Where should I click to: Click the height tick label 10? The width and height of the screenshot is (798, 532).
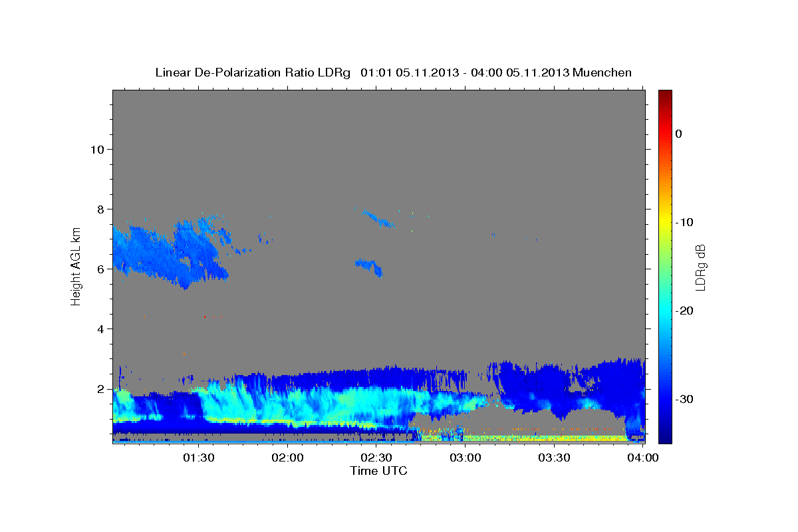point(97,149)
